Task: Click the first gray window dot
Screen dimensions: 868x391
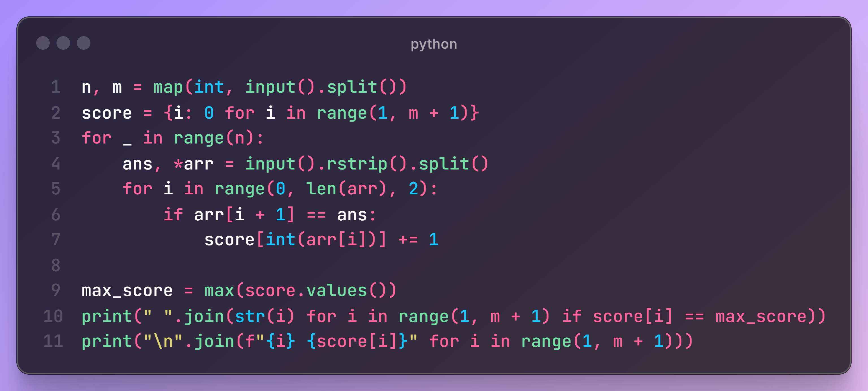Action: click(43, 43)
